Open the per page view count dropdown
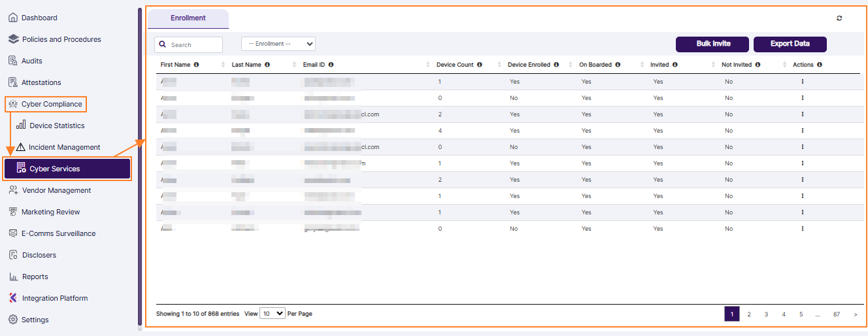This screenshot has width=868, height=336. 273,314
